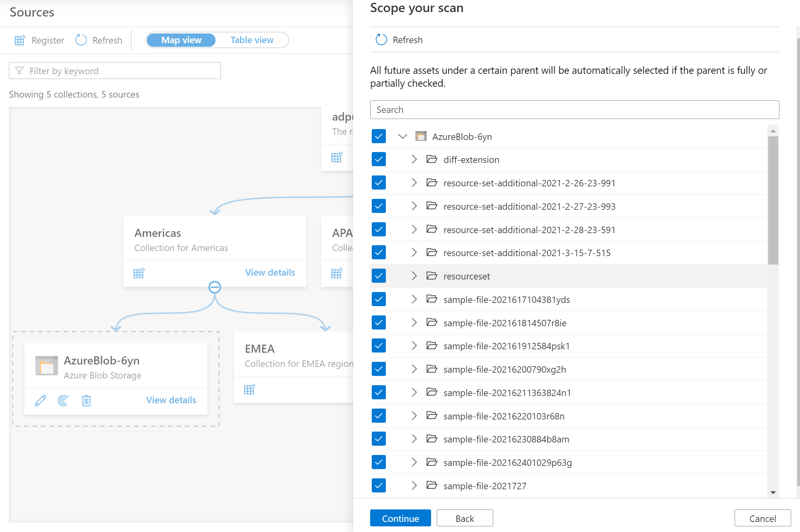Toggle the resourceset folder checkbox off
800x532 pixels.
point(379,276)
